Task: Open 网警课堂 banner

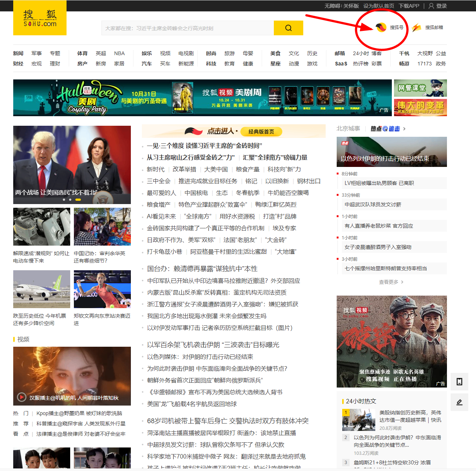Action: point(420,88)
